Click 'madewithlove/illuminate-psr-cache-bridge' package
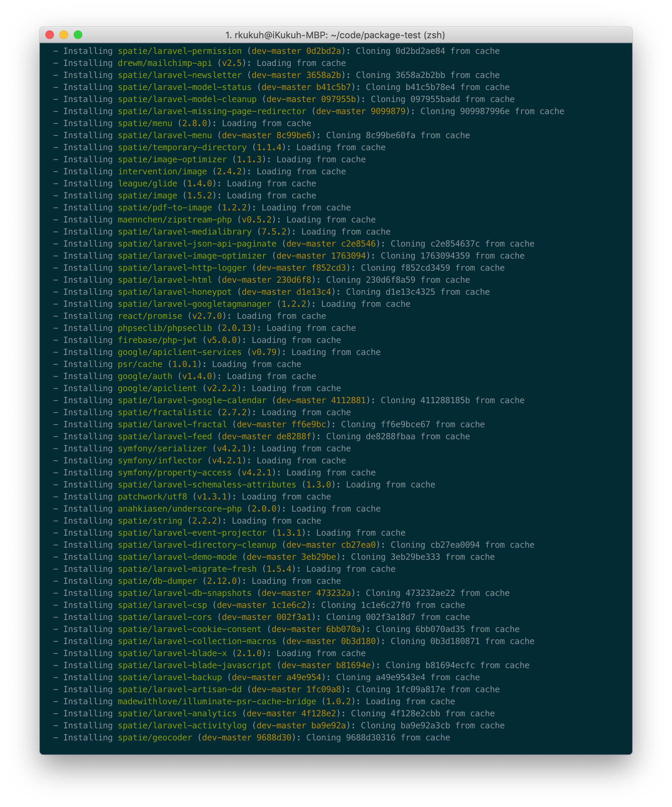Screen dimensions: 672x807 (x=217, y=701)
